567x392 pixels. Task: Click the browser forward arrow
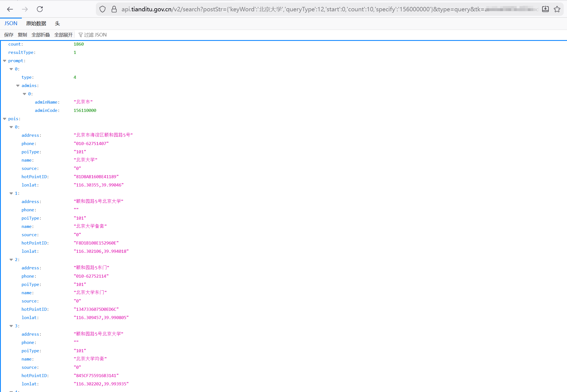pos(25,9)
